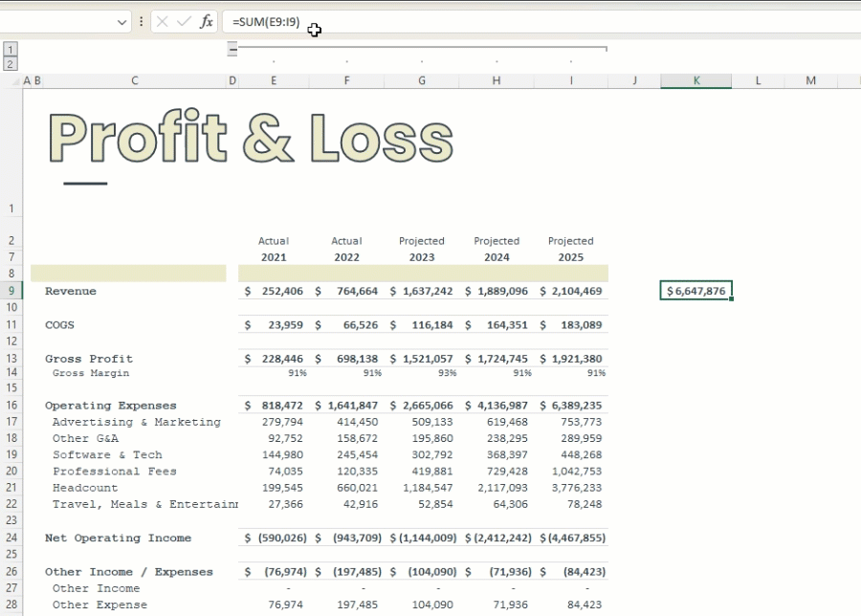Select column I header
Image resolution: width=861 pixels, height=616 pixels.
pyautogui.click(x=571, y=80)
